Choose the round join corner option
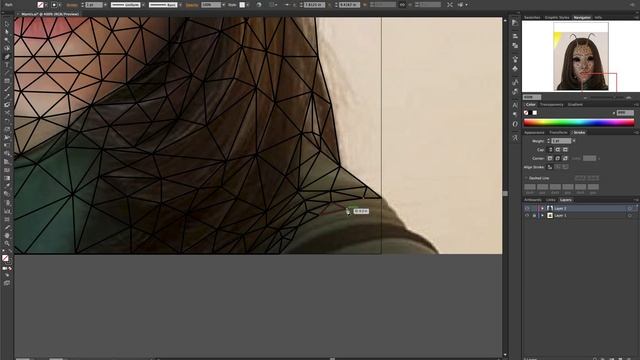 point(558,158)
